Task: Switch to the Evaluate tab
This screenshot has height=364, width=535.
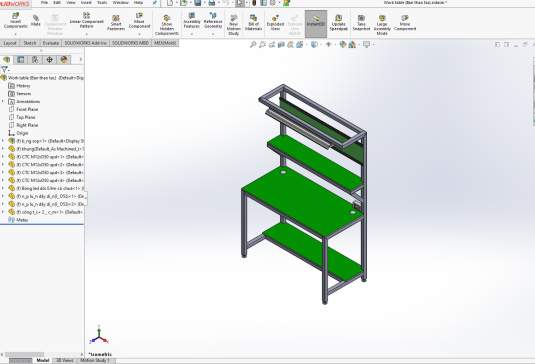Action: (50, 43)
